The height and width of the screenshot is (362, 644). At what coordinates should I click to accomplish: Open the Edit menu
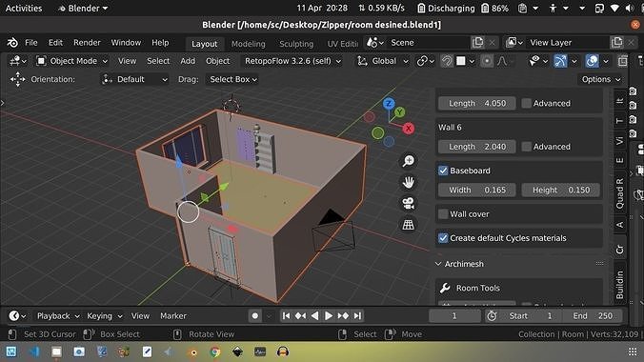[x=55, y=42]
